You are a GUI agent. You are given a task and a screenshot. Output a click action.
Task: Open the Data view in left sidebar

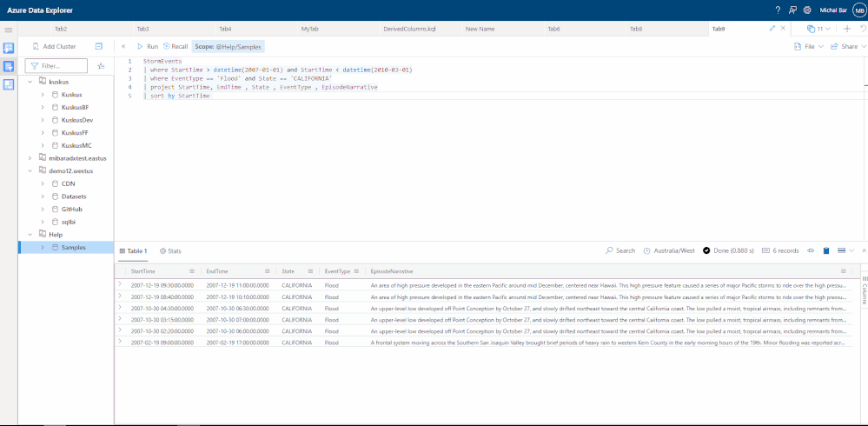pyautogui.click(x=9, y=48)
